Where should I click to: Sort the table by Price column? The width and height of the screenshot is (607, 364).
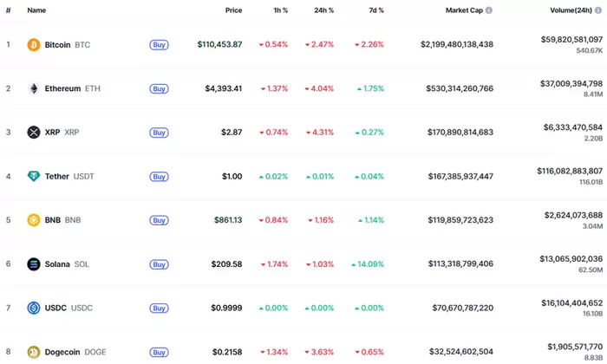click(233, 10)
